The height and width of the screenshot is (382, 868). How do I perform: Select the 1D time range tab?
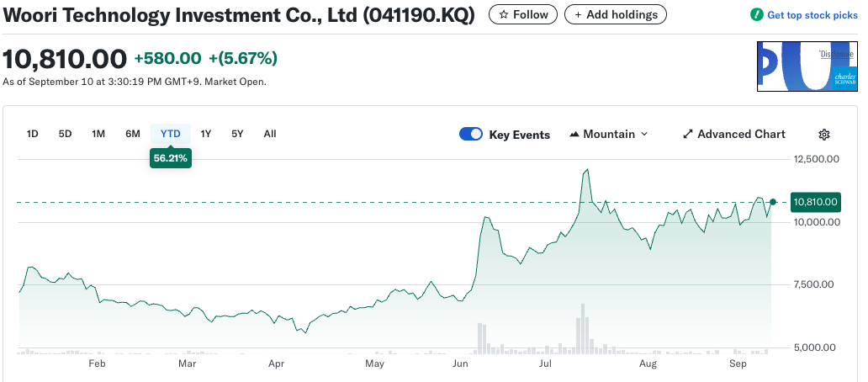(x=33, y=134)
